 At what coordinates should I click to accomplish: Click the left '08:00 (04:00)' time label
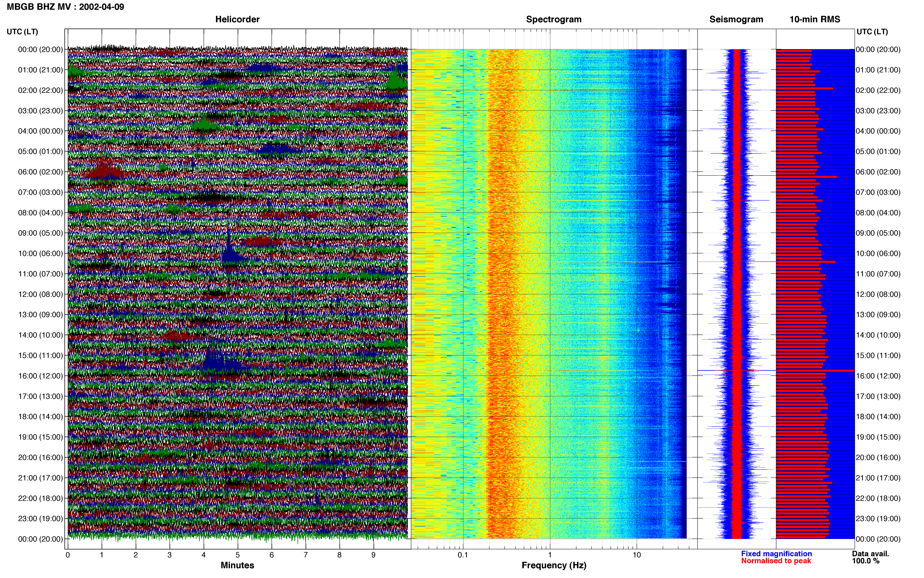click(x=41, y=212)
